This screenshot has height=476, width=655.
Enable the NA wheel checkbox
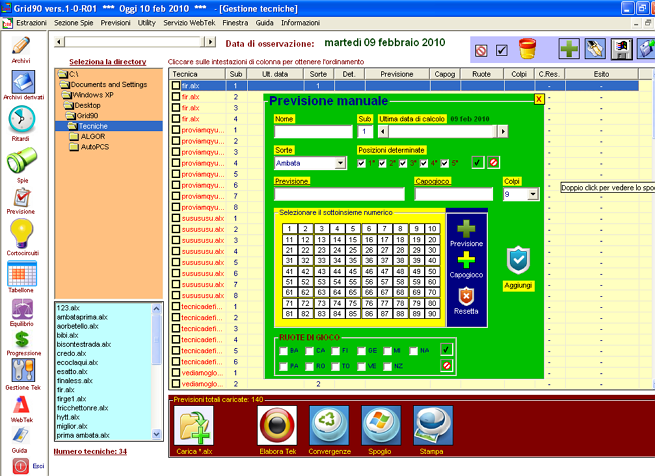pyautogui.click(x=414, y=351)
